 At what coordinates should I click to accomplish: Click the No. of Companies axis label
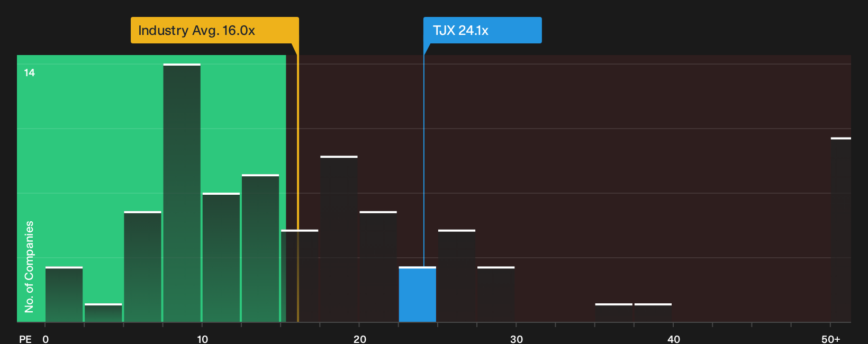coord(29,266)
